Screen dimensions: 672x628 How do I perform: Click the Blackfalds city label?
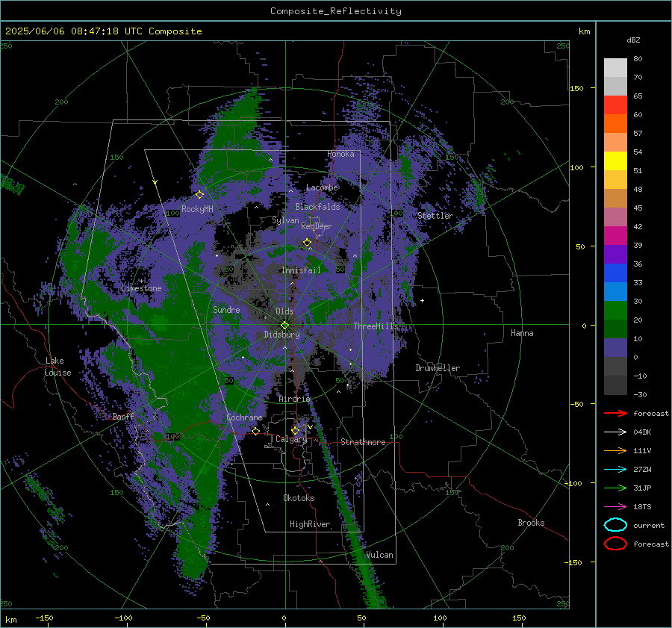(317, 207)
